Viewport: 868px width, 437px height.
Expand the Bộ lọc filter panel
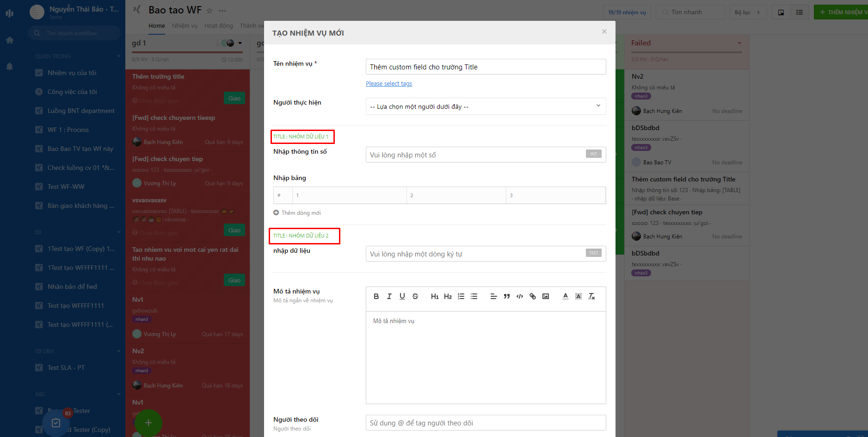(748, 12)
